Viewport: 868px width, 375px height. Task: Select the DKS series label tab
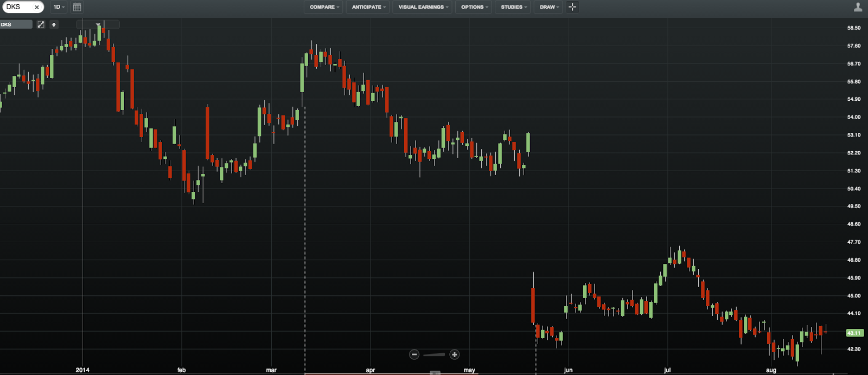tap(16, 24)
